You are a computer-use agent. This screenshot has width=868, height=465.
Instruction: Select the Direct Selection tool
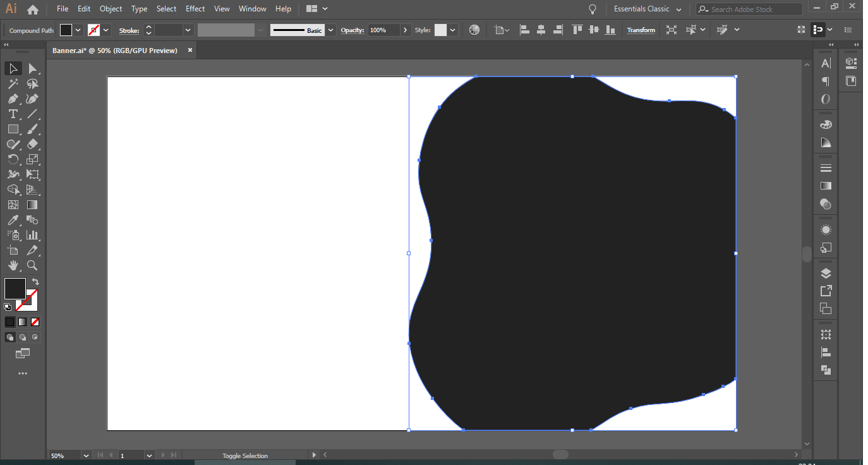point(33,68)
